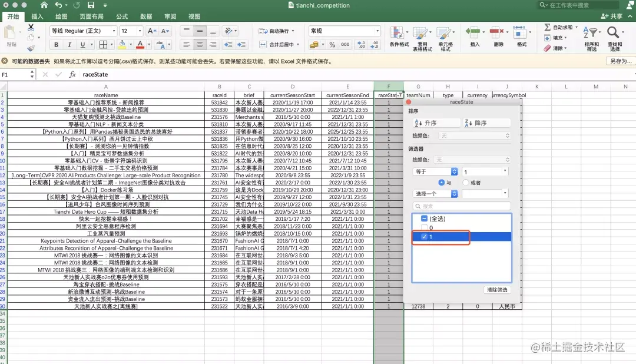Switch to 审阅 ribbon tab
The width and height of the screenshot is (636, 364).
click(x=170, y=16)
